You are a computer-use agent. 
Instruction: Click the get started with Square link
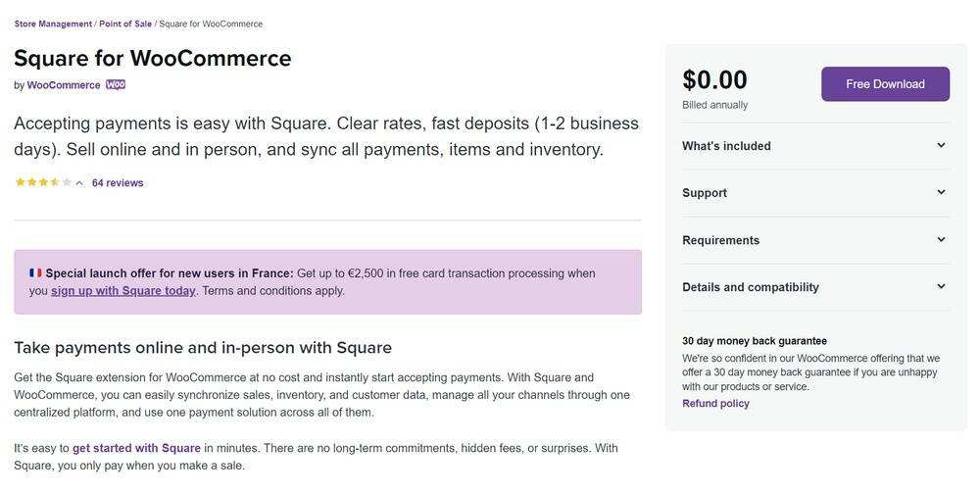136,448
